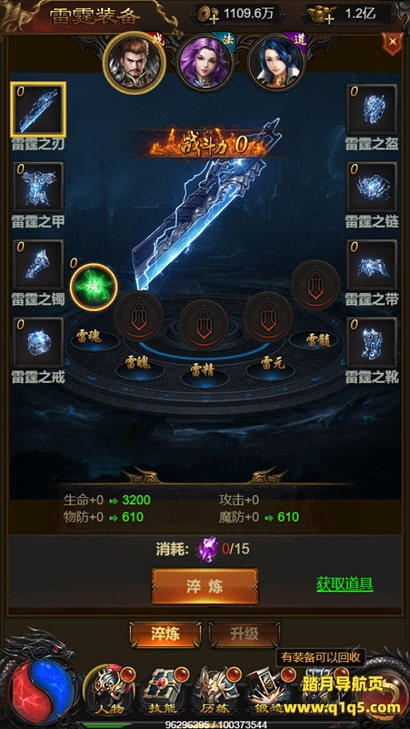
Task: Open the 淬炼 tab
Action: pos(165,634)
